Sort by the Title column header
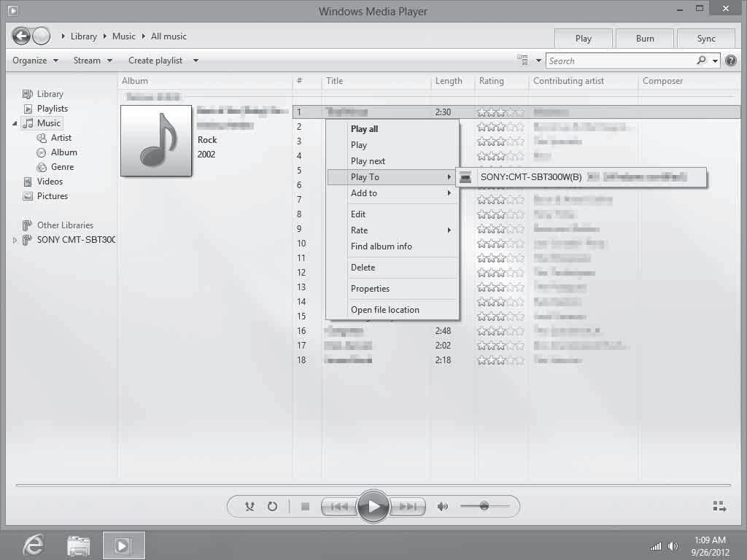Viewport: 747px width, 560px height. pyautogui.click(x=376, y=81)
